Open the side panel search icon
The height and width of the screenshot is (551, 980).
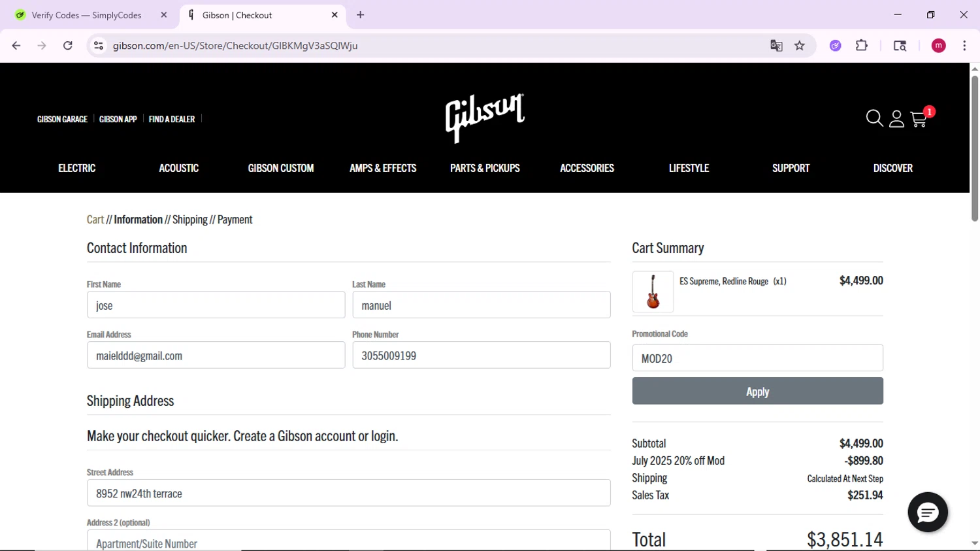(x=900, y=46)
